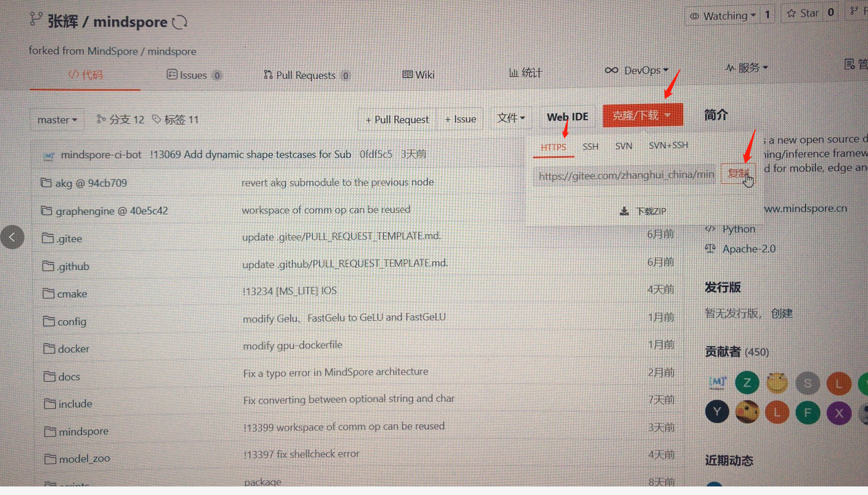Click the + Pull Request button

pos(397,120)
